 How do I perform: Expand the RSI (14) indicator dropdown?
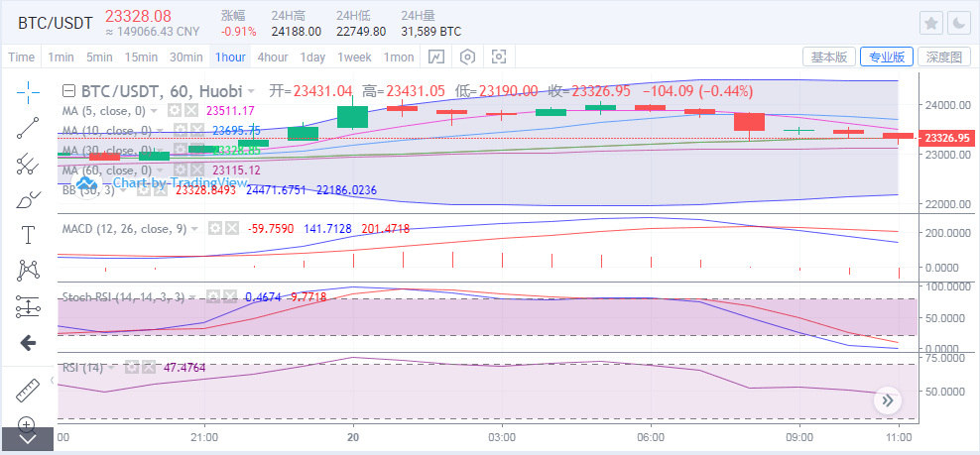click(112, 368)
